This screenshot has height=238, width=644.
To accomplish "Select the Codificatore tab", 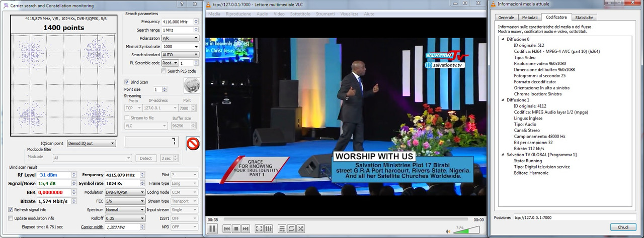I will pos(556,17).
